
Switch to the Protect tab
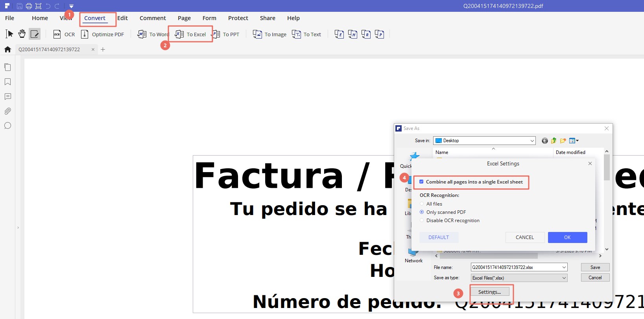[238, 18]
